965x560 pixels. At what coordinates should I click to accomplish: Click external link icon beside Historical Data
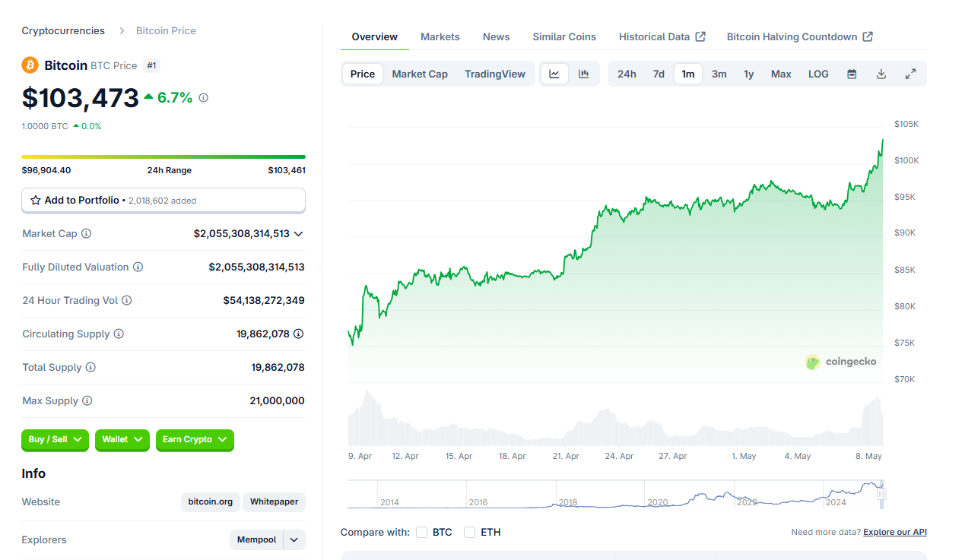click(701, 36)
